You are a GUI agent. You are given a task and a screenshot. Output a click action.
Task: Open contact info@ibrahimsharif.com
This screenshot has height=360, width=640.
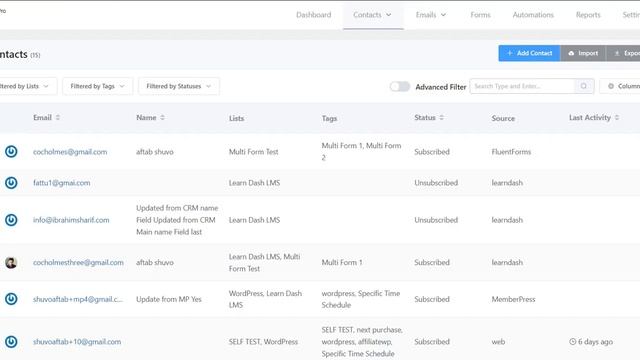point(71,220)
